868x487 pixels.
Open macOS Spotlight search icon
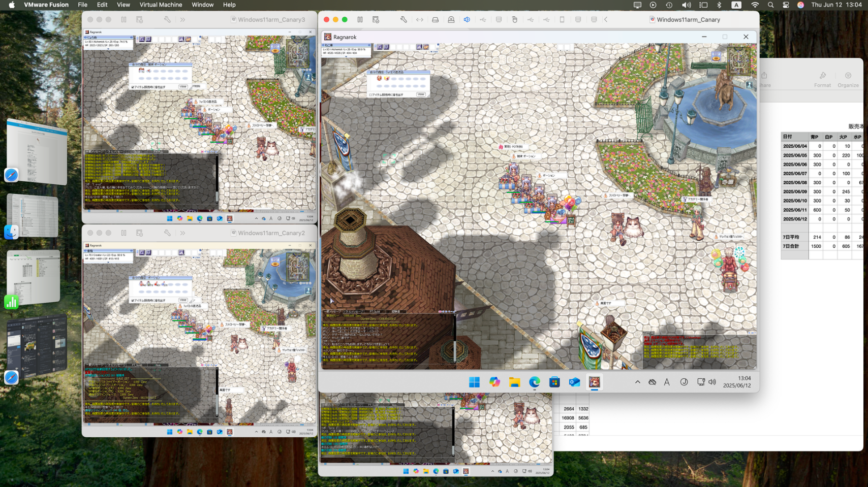pos(770,5)
